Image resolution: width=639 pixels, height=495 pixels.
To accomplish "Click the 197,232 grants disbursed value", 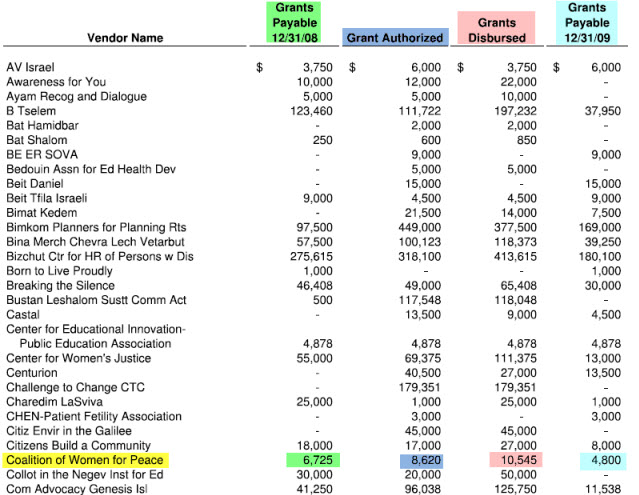I will pos(516,111).
